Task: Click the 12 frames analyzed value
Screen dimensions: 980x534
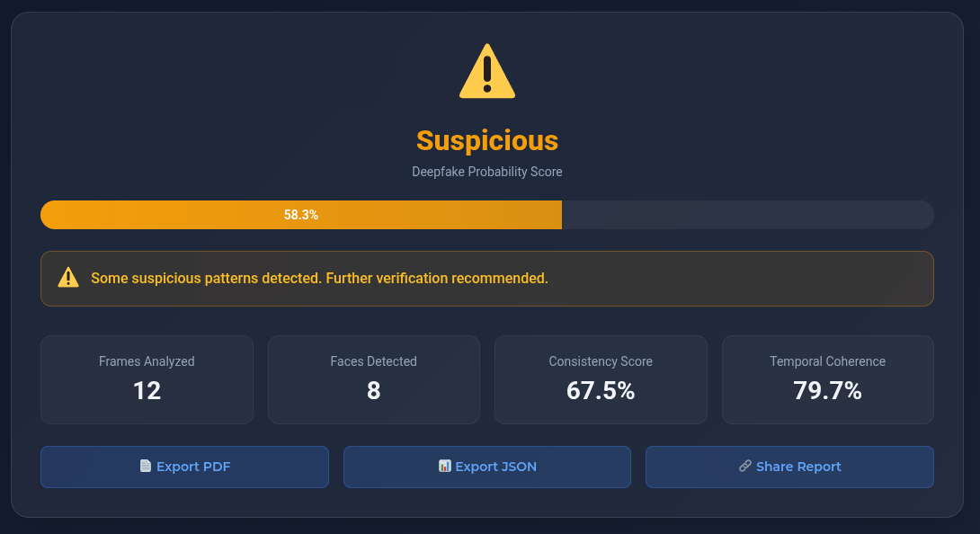Action: [x=147, y=391]
